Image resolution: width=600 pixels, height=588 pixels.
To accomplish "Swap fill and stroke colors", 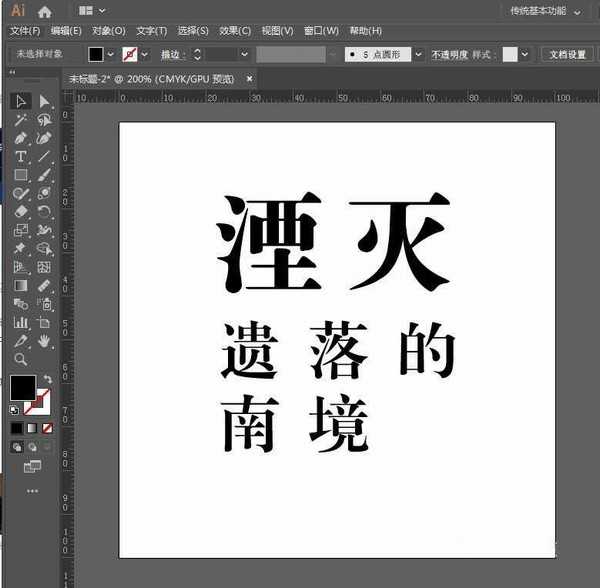I will (47, 379).
